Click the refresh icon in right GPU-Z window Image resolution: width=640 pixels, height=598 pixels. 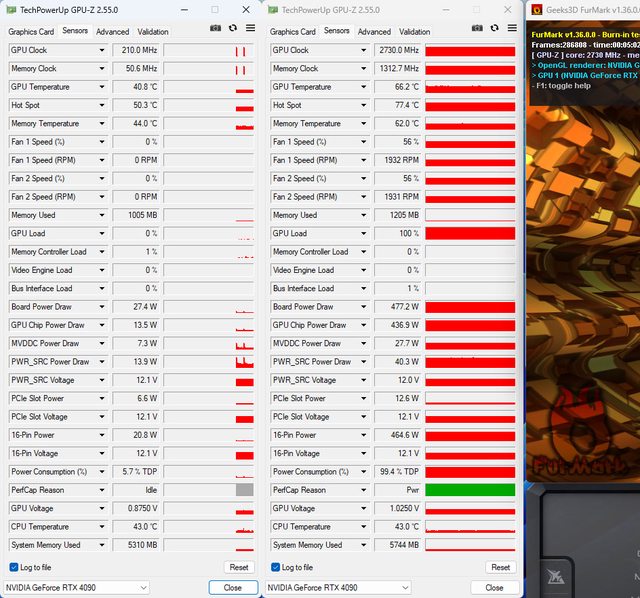coord(494,29)
